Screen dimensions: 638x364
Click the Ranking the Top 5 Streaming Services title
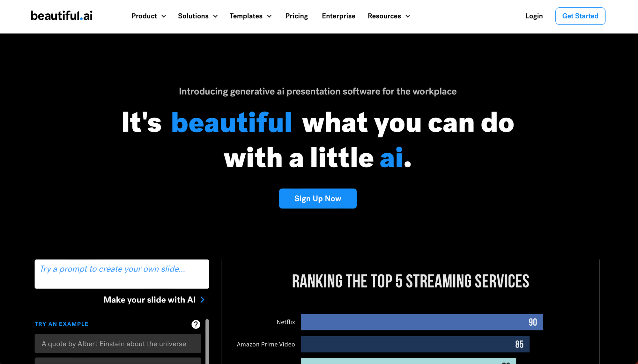tap(411, 281)
